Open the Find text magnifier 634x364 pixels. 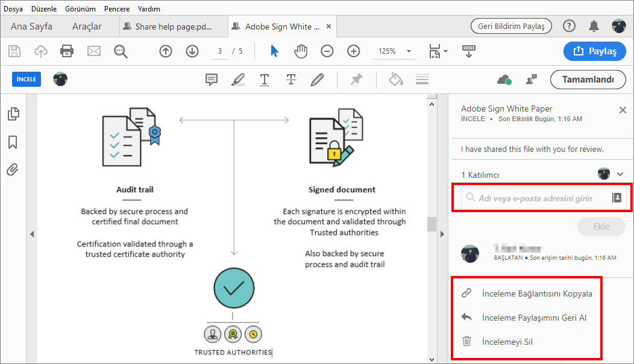pos(121,51)
